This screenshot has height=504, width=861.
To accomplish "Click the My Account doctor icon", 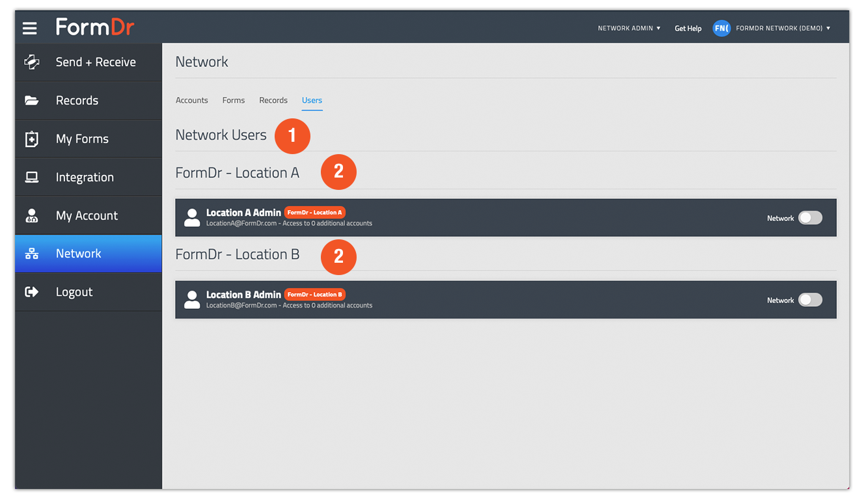I will 32,215.
